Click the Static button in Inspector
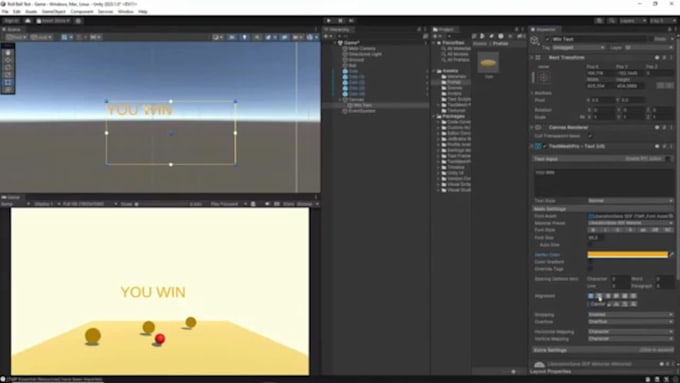The height and width of the screenshot is (383, 680). (660, 39)
